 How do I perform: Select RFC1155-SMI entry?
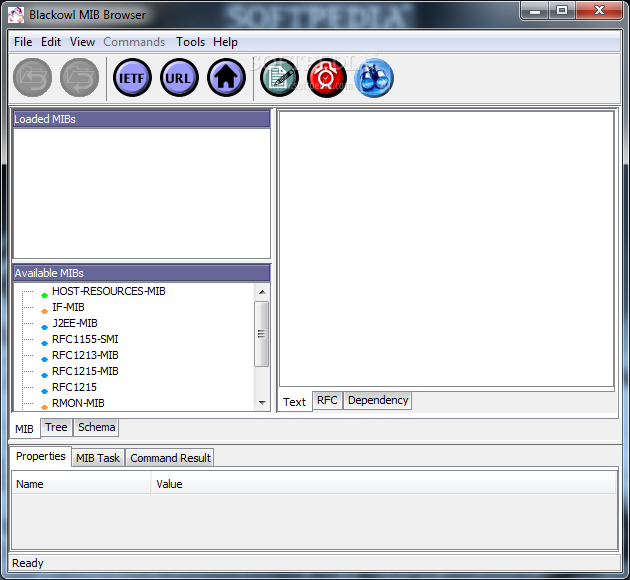click(85, 339)
